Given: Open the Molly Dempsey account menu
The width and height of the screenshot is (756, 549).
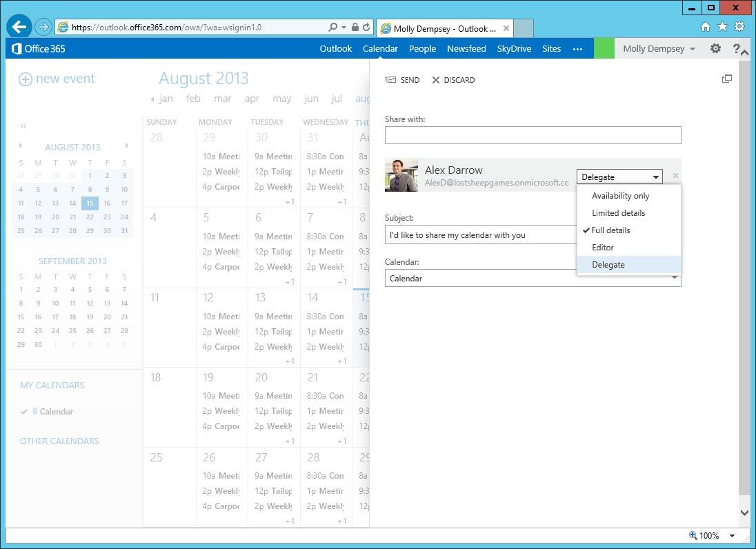Looking at the screenshot, I should (653, 48).
